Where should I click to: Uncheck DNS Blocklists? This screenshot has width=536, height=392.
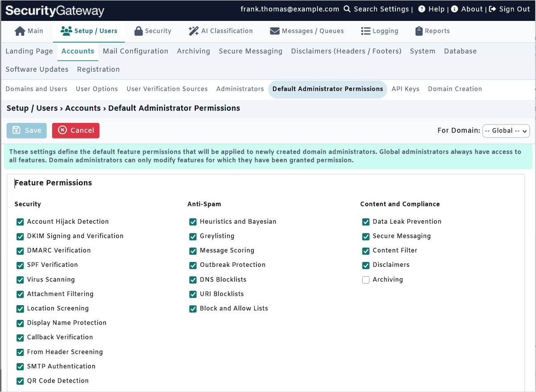click(193, 280)
